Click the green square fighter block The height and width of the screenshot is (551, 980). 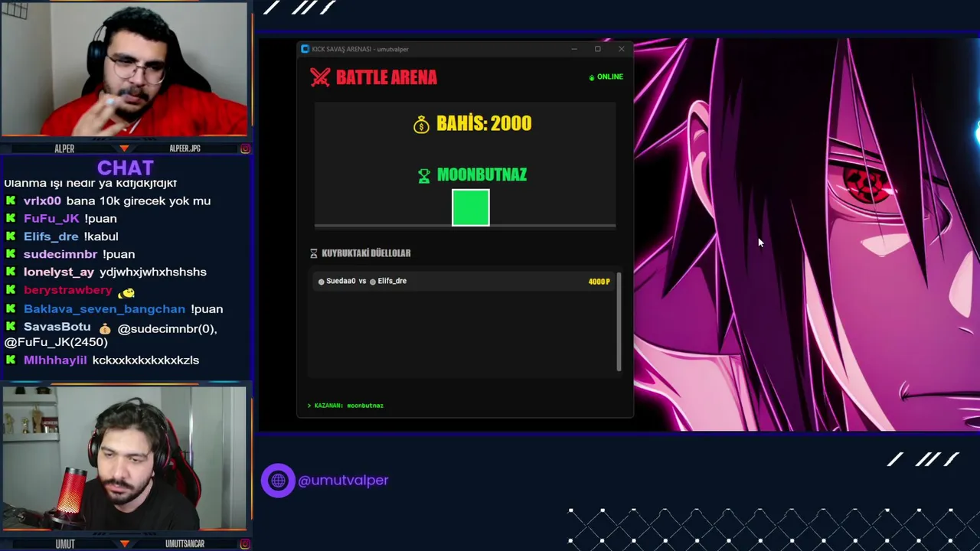pos(471,208)
